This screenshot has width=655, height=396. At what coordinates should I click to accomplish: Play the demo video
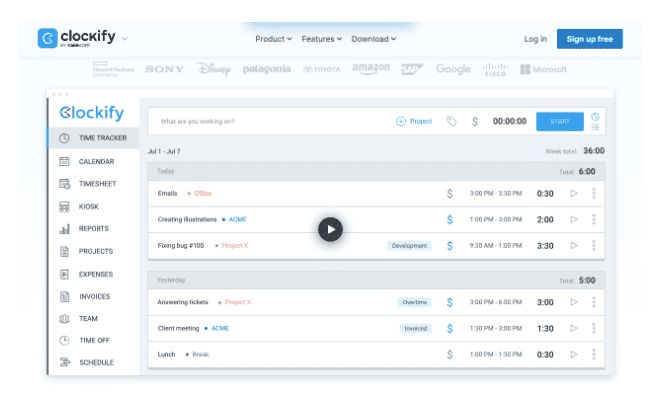pyautogui.click(x=330, y=229)
